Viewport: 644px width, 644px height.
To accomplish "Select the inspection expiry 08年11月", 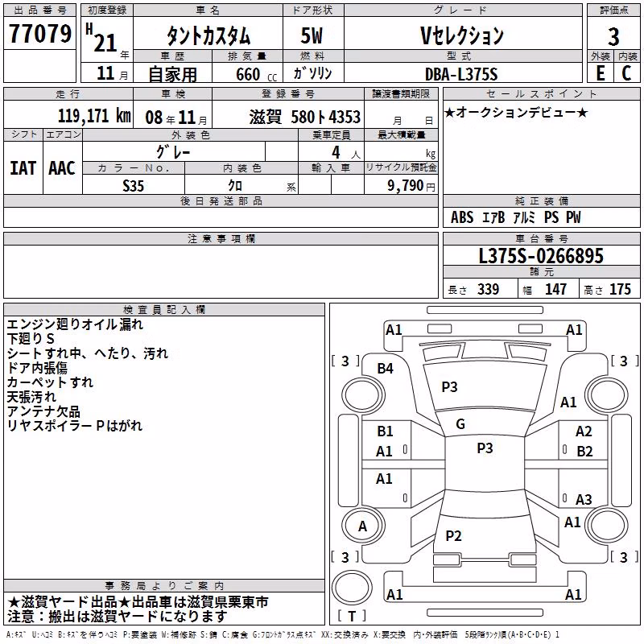I will 176,118.
